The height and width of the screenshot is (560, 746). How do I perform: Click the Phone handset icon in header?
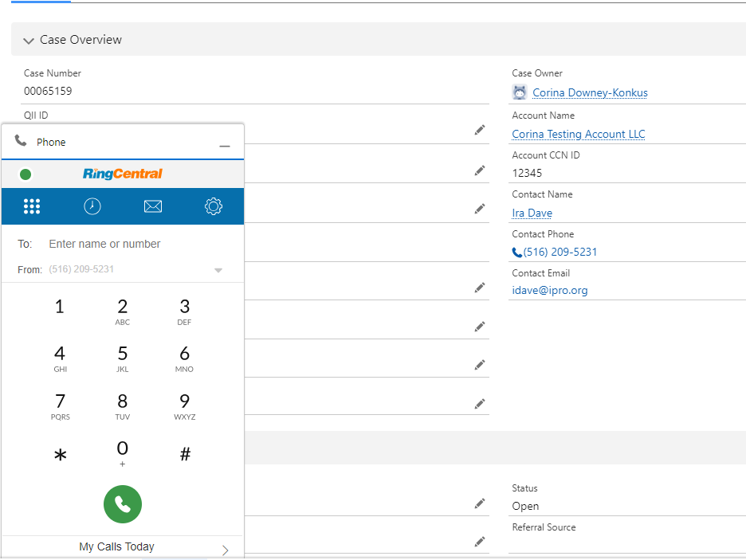pyautogui.click(x=21, y=140)
